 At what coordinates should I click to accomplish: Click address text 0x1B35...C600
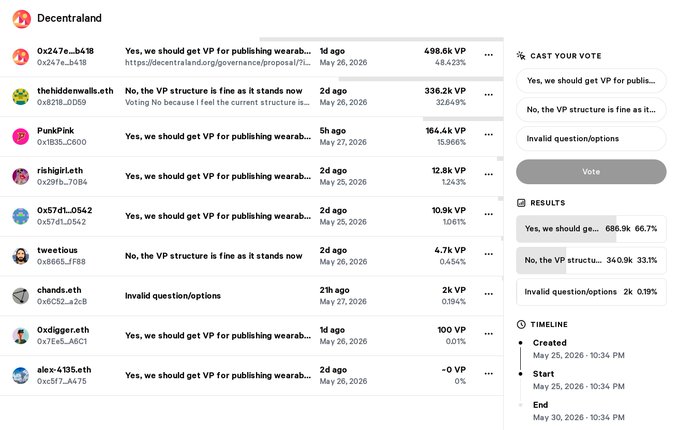pyautogui.click(x=61, y=142)
